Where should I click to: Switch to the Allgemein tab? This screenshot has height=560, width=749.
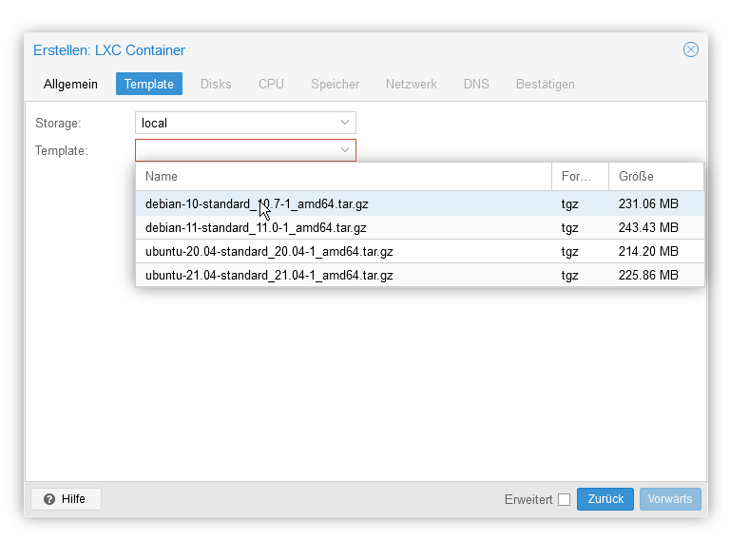pyautogui.click(x=70, y=84)
